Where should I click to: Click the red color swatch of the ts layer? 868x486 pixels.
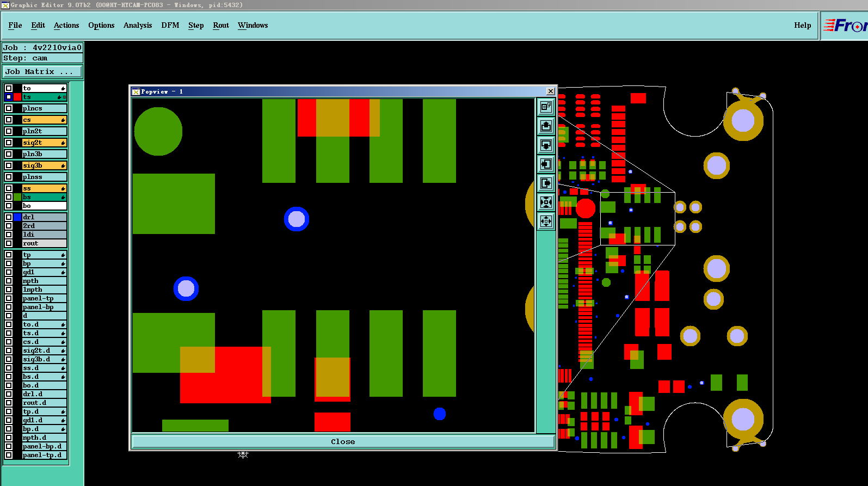click(17, 97)
